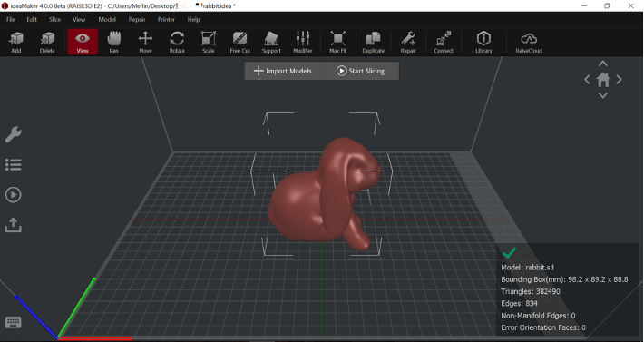Open the Support tool

[271, 42]
